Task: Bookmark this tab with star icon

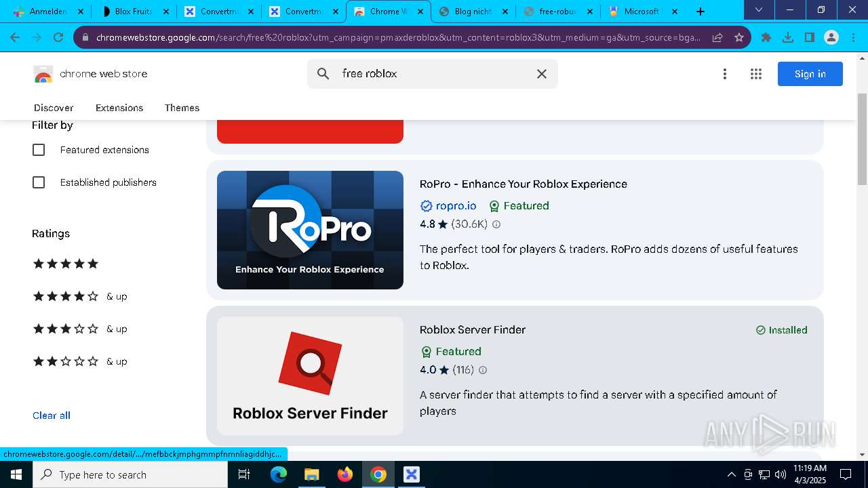Action: click(x=739, y=37)
